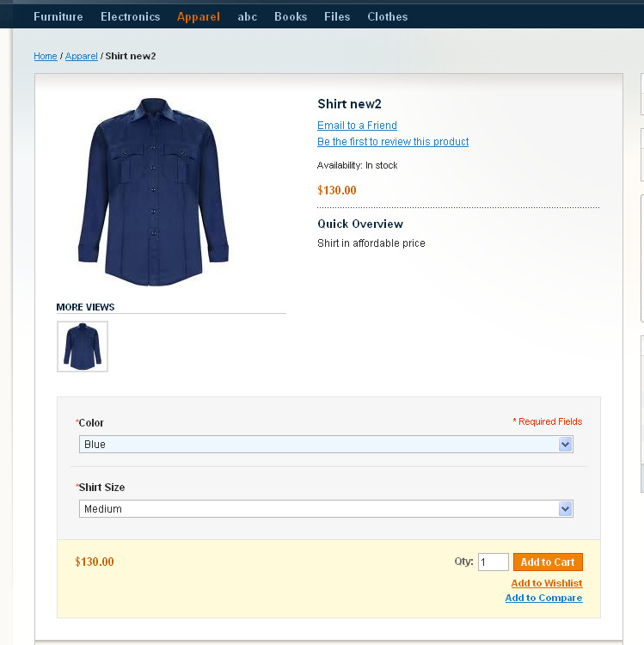Open the Clothes category
This screenshot has width=644, height=645.
[x=388, y=16]
